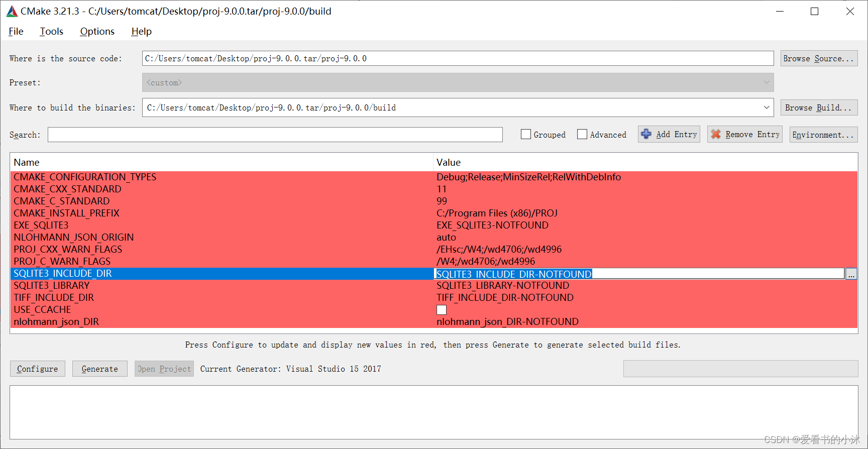Toggle the USE_CCACHE checkbox
The image size is (868, 449).
pos(442,310)
